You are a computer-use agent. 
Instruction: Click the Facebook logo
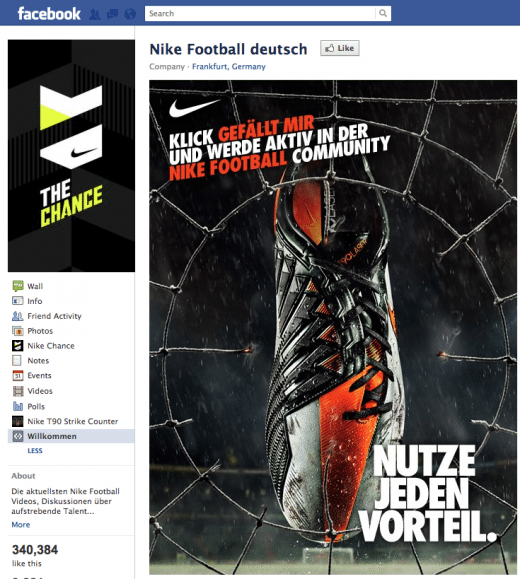[x=49, y=14]
